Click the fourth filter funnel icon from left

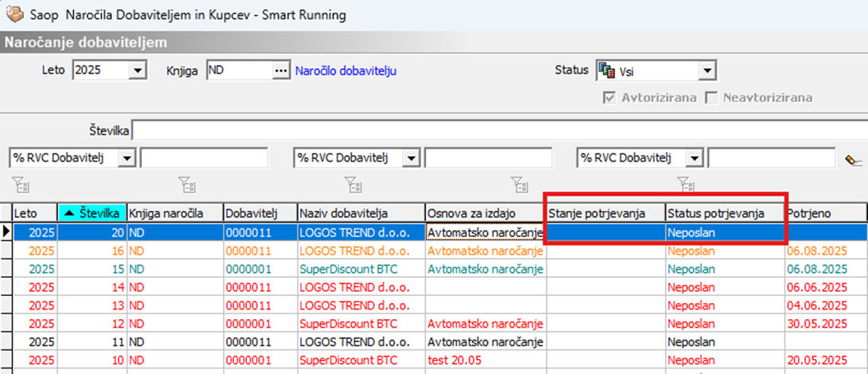(x=521, y=185)
